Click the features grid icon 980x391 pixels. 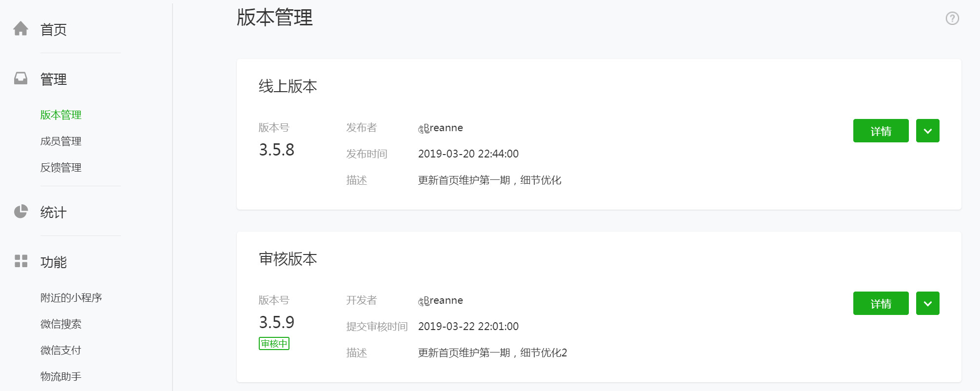tap(21, 261)
